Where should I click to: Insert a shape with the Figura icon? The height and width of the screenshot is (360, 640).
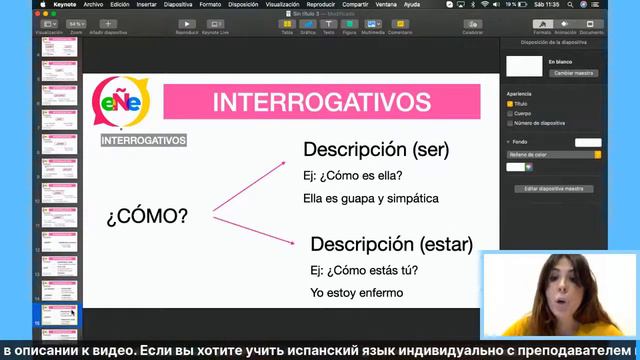tap(349, 24)
